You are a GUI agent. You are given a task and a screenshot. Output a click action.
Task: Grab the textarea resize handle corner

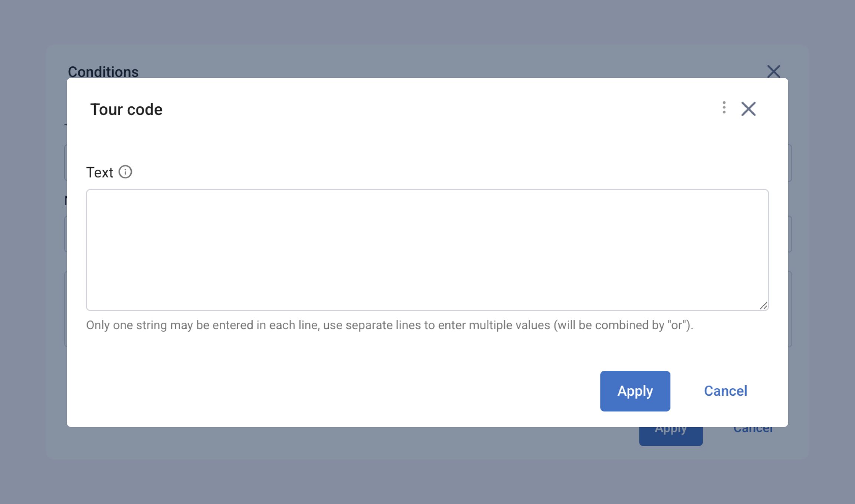(763, 306)
